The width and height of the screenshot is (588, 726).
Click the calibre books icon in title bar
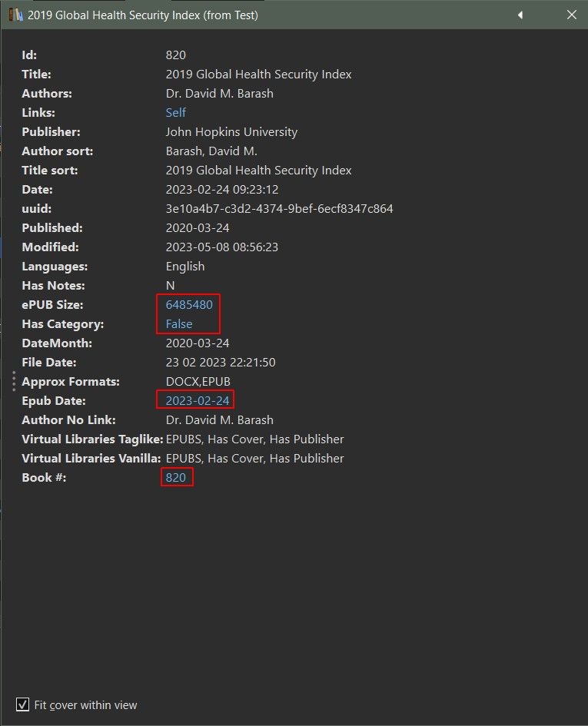pos(15,15)
